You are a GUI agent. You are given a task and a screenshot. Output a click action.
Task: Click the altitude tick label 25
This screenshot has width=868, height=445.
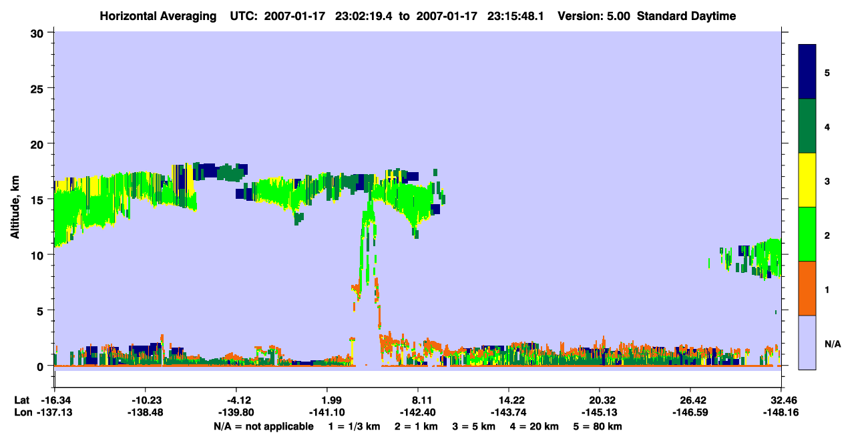37,89
